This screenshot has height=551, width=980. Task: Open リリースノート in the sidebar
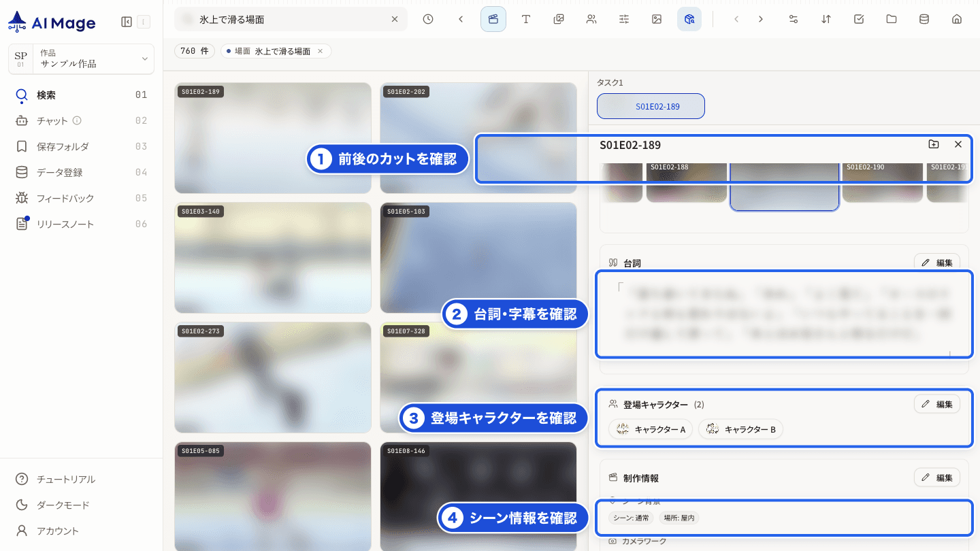[x=81, y=224]
